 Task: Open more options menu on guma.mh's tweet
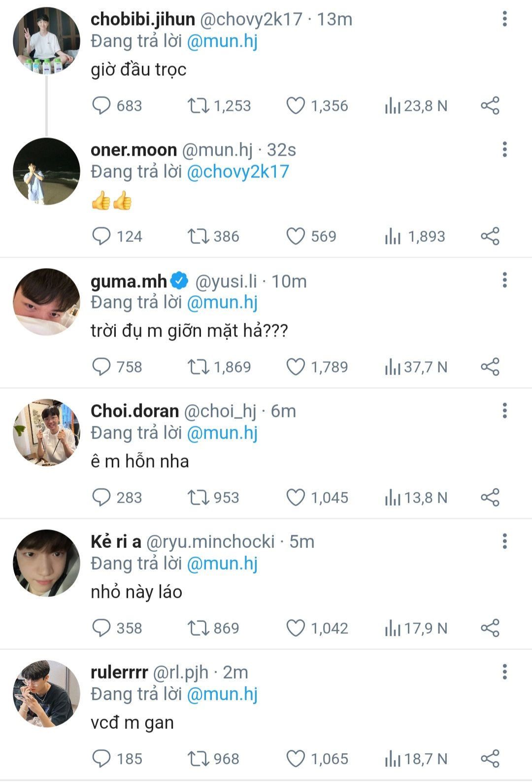504,280
